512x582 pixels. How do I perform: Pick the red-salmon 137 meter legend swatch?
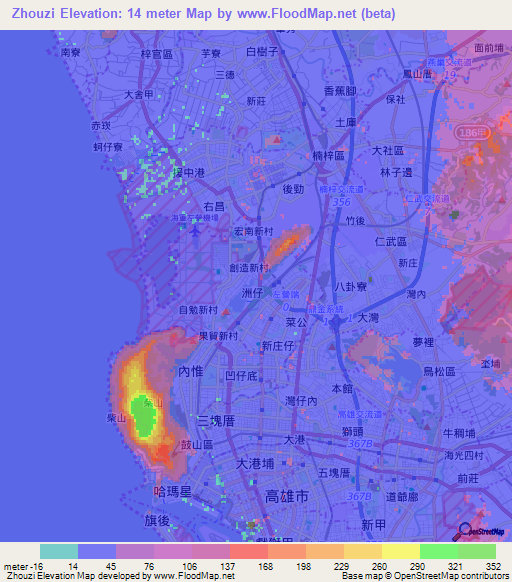(x=249, y=551)
